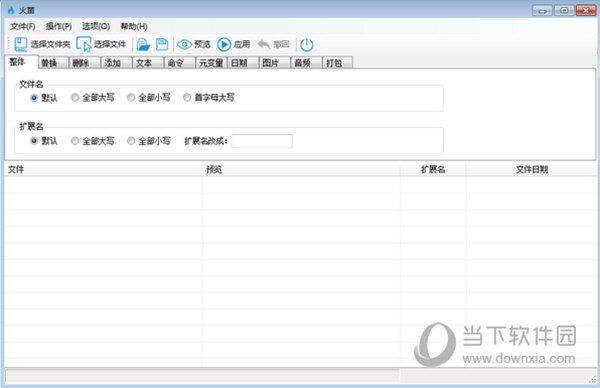This screenshot has height=388, width=600.
Task: Switch to the 音频 tab
Action: coord(307,63)
